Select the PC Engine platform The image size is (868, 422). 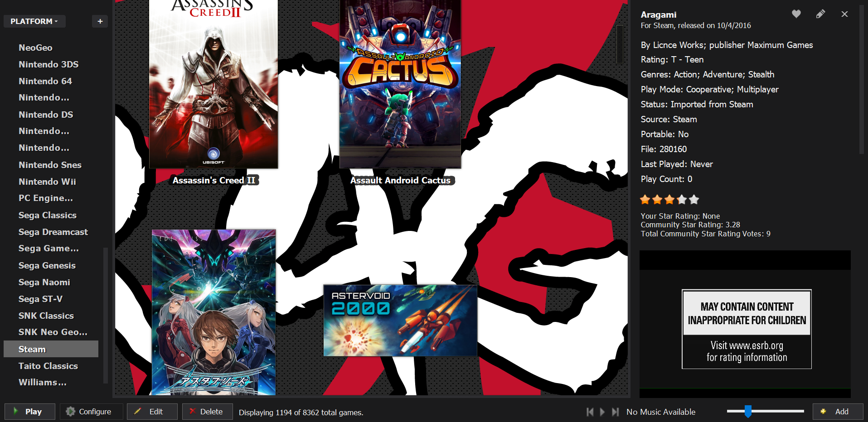45,198
